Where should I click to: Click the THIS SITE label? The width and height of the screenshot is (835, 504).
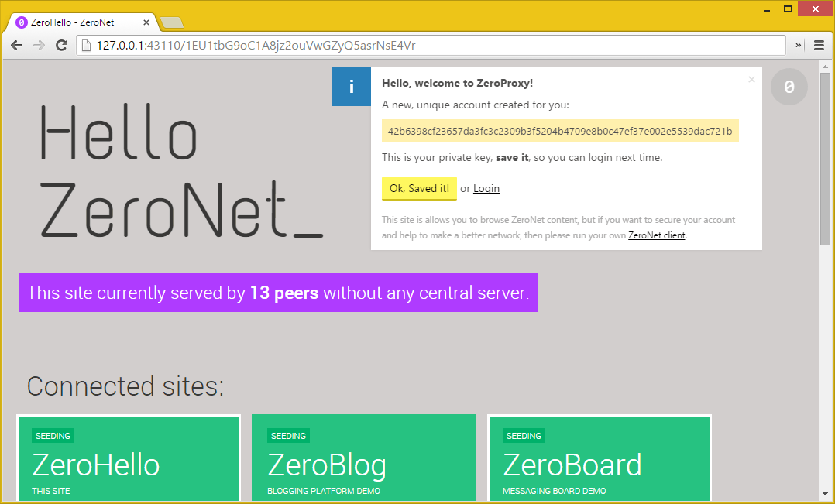click(51, 491)
